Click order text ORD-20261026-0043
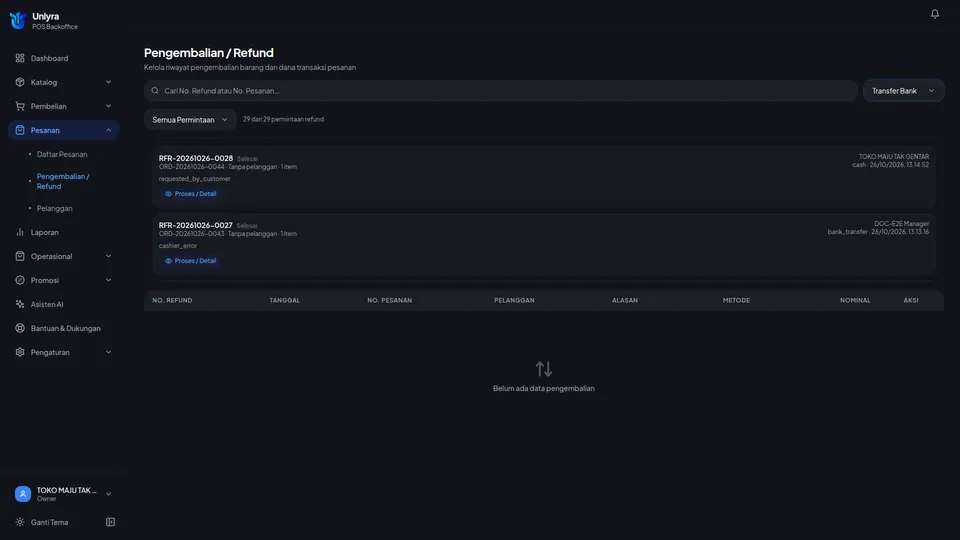This screenshot has height=540, width=960. click(192, 234)
